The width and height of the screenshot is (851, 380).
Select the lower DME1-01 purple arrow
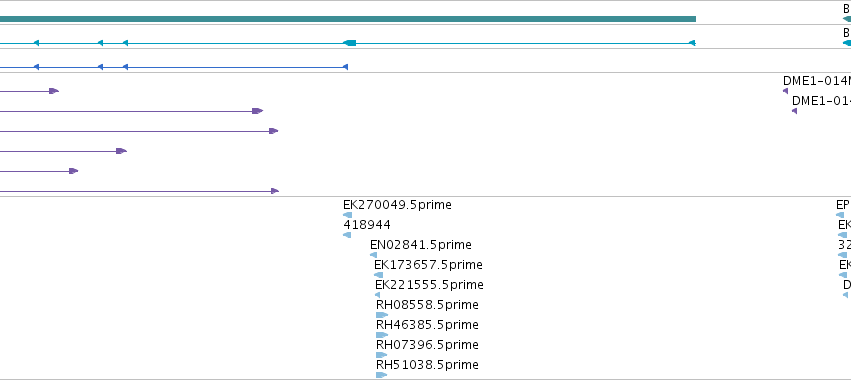point(795,111)
